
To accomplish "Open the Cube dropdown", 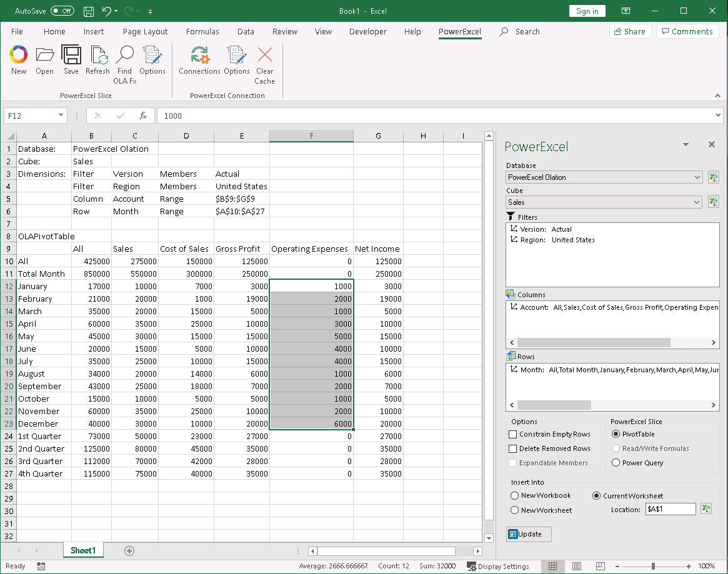I will coord(697,202).
